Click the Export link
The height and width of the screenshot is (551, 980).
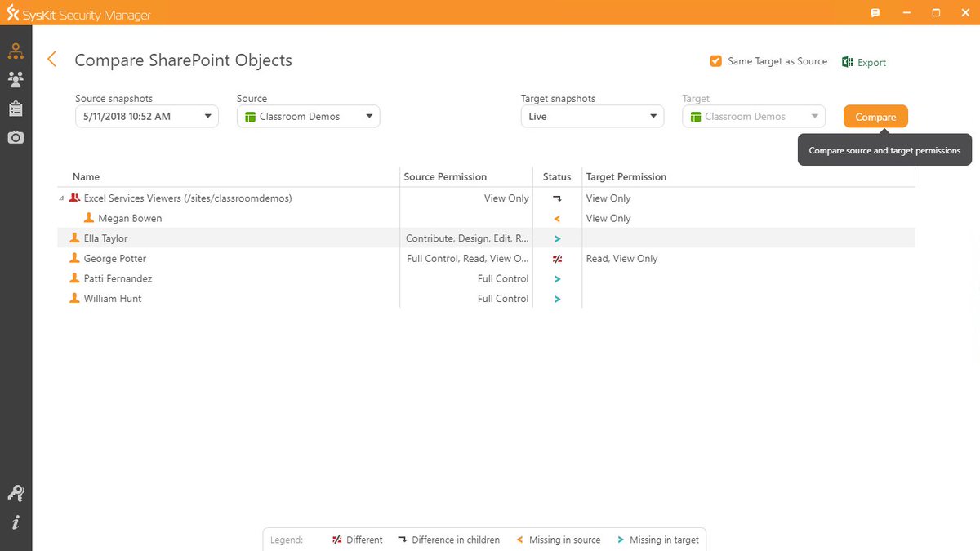(x=871, y=62)
